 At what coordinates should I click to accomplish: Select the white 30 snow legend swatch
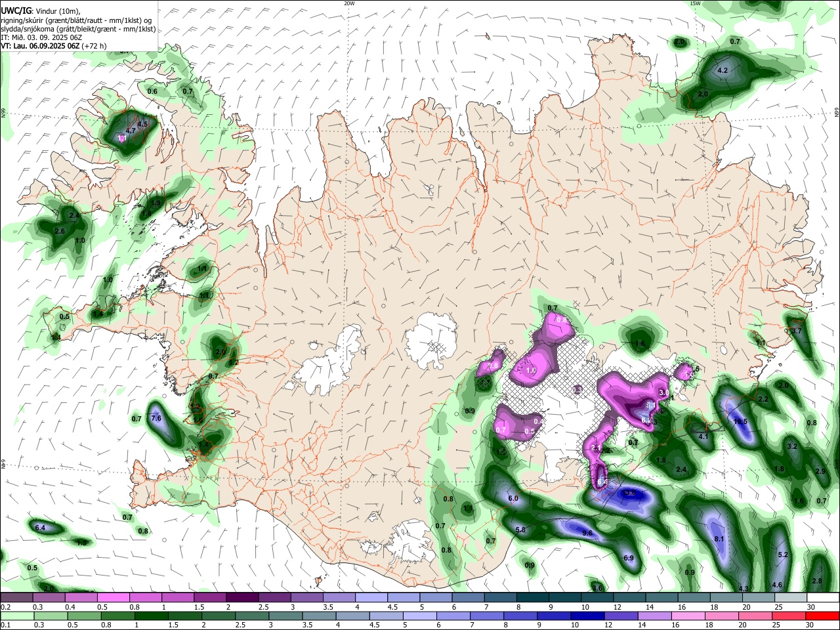823,597
